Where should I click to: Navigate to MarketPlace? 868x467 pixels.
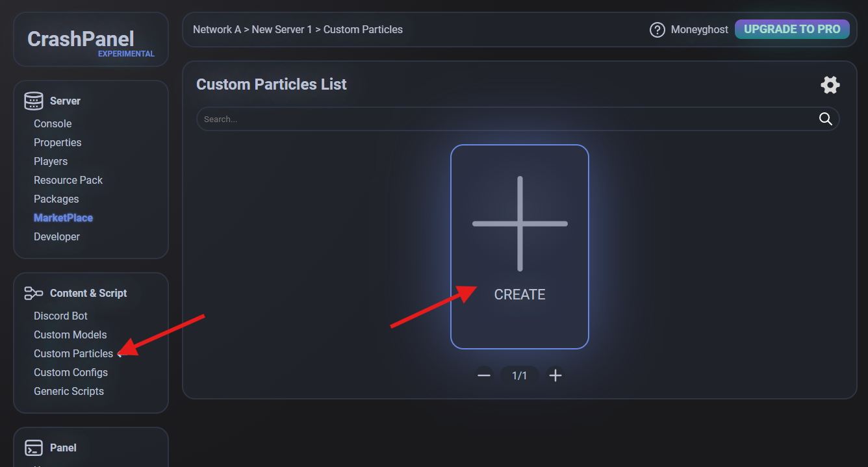pos(63,218)
